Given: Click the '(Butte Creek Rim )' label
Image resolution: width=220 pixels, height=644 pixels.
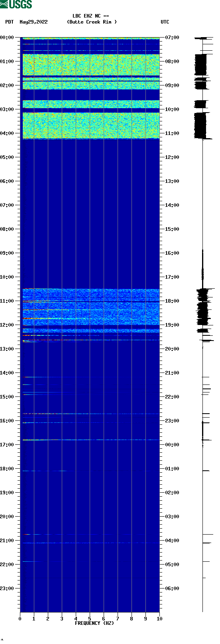Looking at the screenshot, I should [92, 22].
